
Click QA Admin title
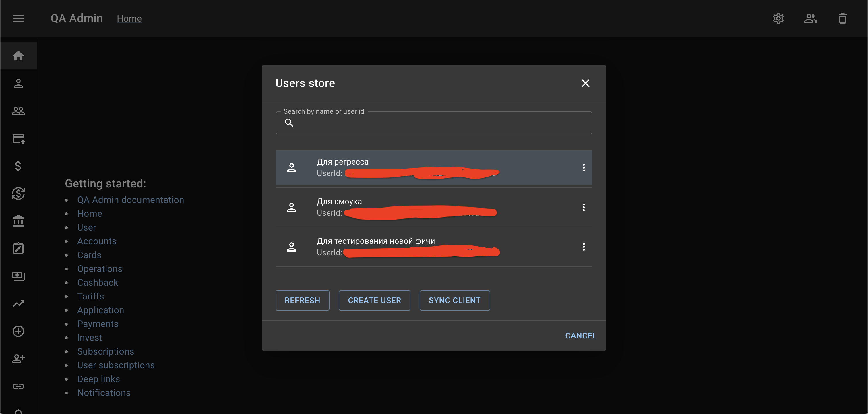click(76, 18)
